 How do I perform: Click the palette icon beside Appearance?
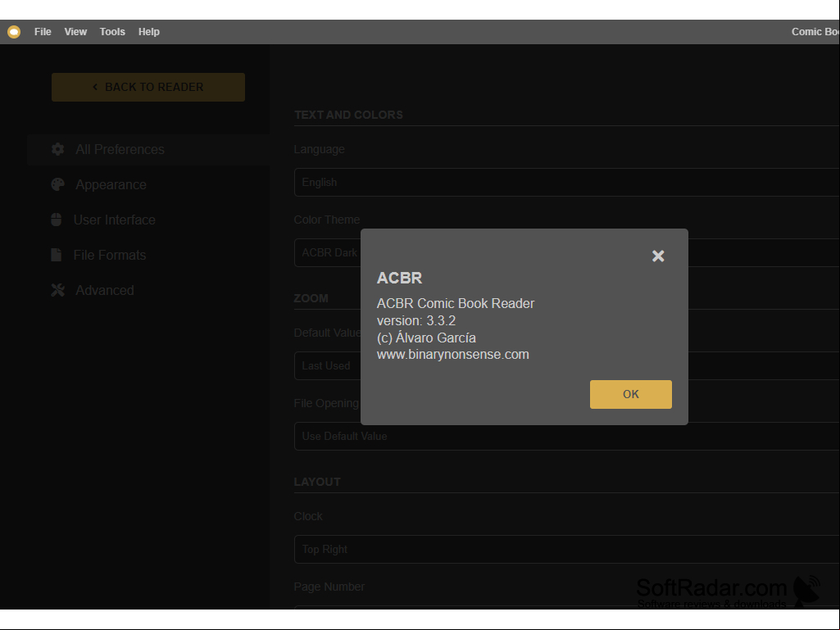point(58,184)
